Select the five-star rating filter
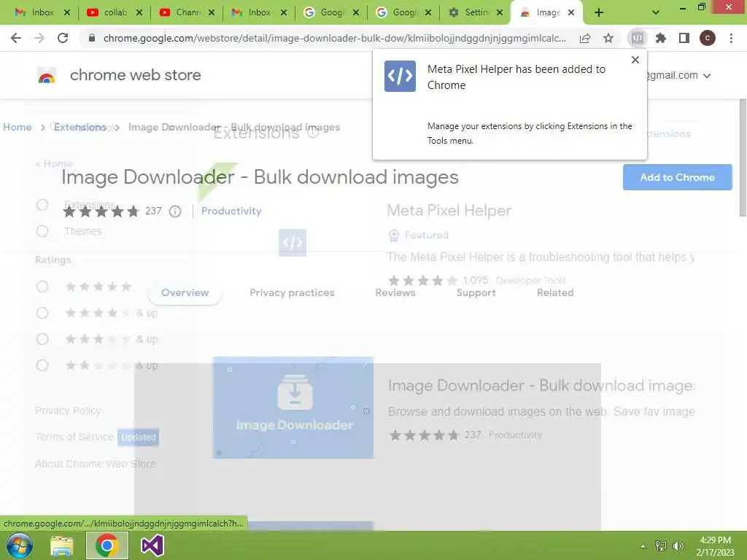Viewport: 747px width, 560px height. click(x=42, y=287)
